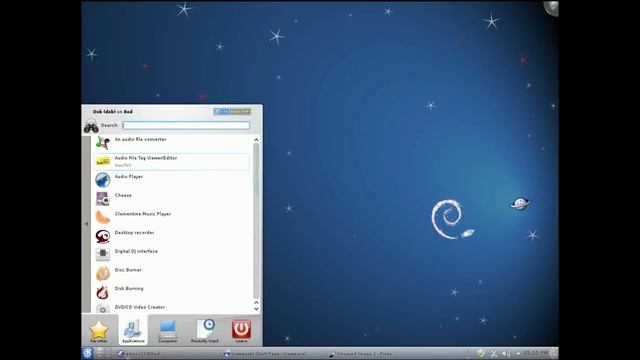
Task: Switch to the Favorites tab
Action: [99, 331]
